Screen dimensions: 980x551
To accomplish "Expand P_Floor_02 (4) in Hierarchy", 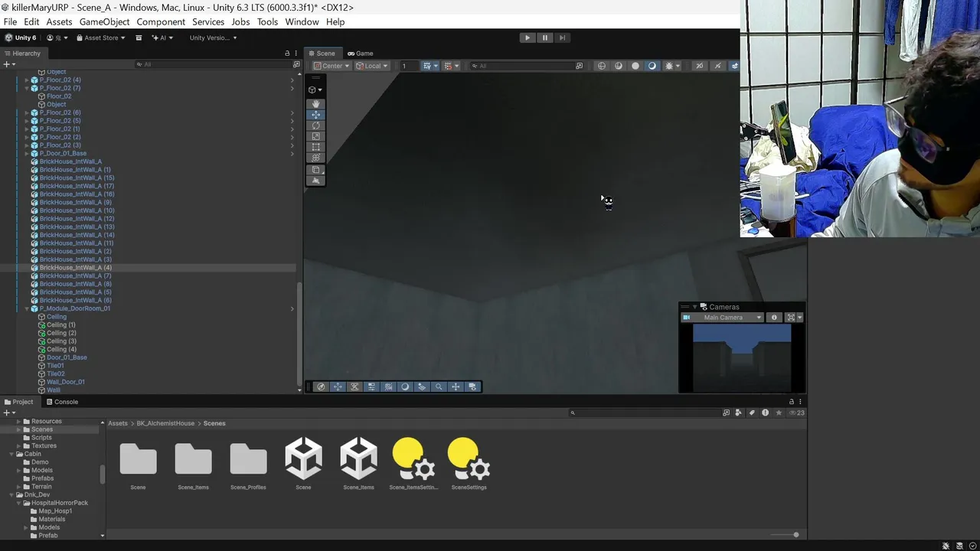I will coord(27,80).
